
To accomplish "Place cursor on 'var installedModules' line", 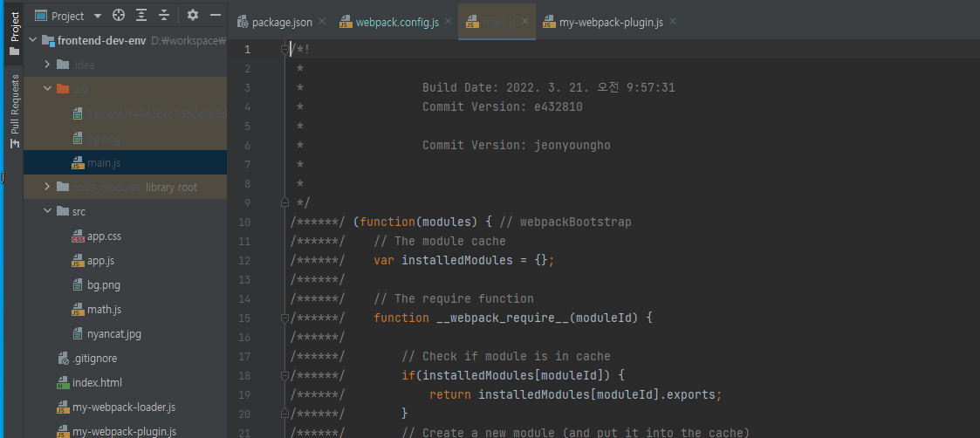I will click(x=464, y=261).
